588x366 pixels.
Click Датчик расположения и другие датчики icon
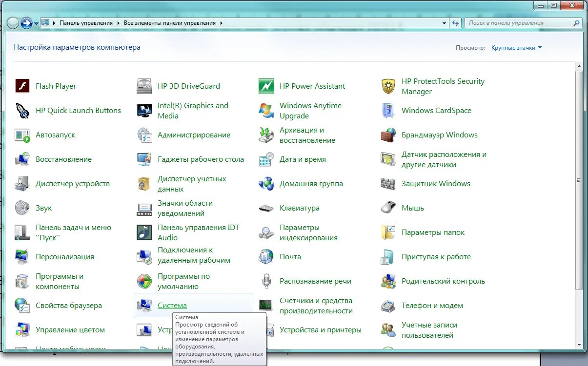point(388,159)
